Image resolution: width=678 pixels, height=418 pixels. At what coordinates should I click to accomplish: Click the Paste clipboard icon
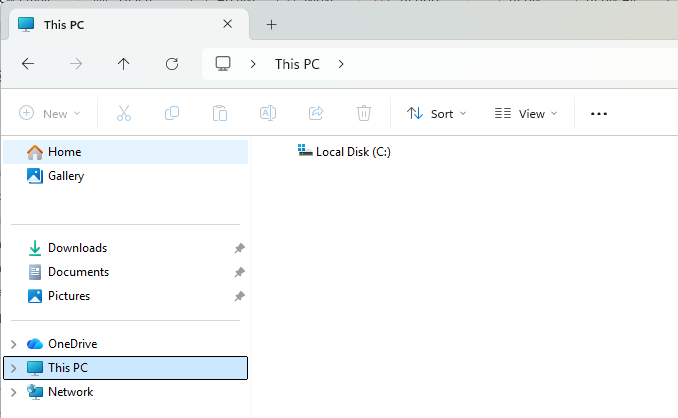220,113
